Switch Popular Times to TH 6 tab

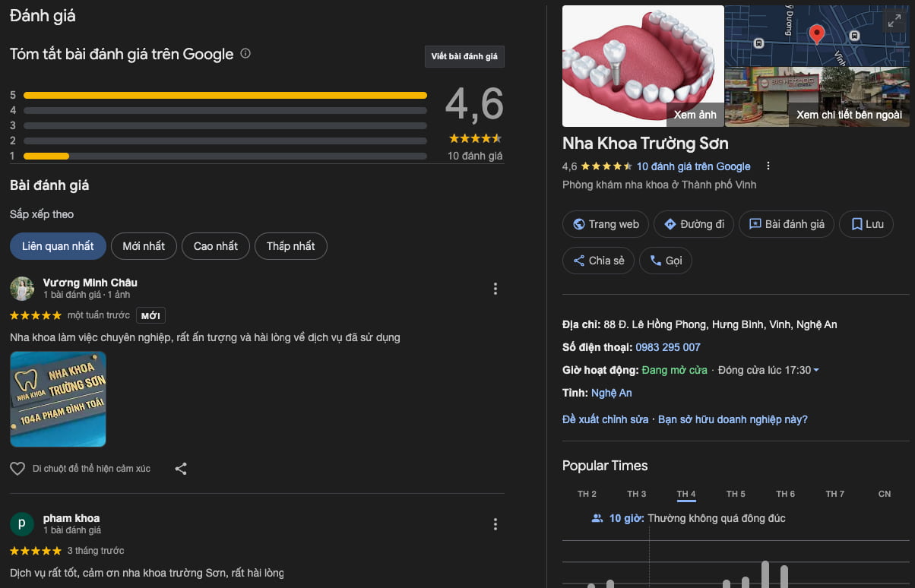click(x=785, y=494)
